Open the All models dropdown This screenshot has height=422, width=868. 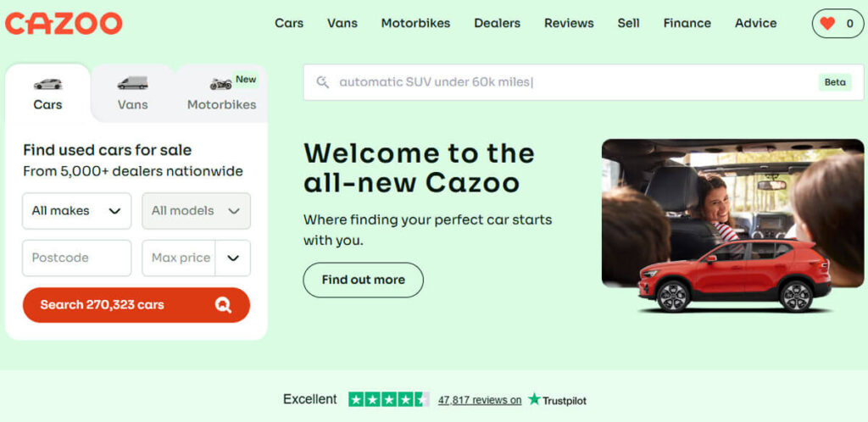click(196, 211)
